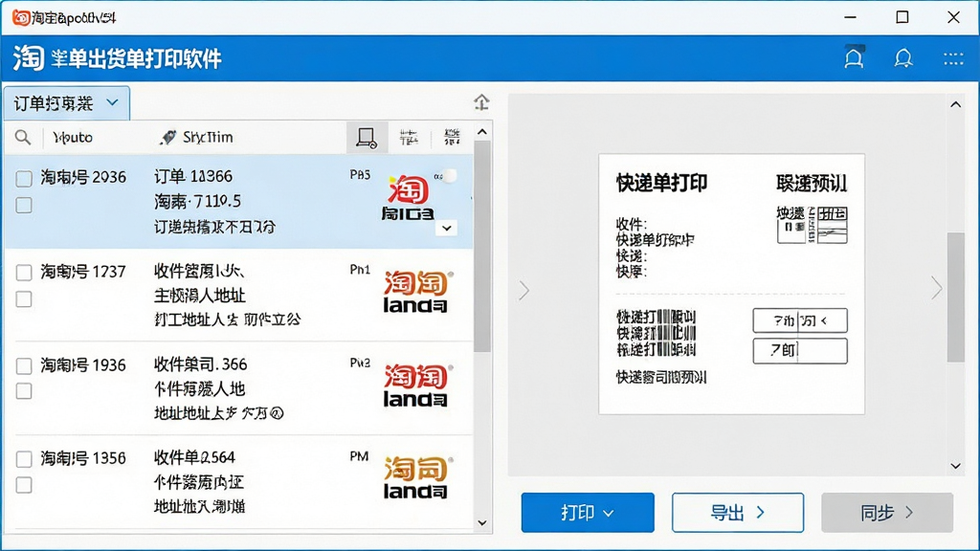
Task: Select the 淘淘号 2936 row label
Action: (x=83, y=177)
